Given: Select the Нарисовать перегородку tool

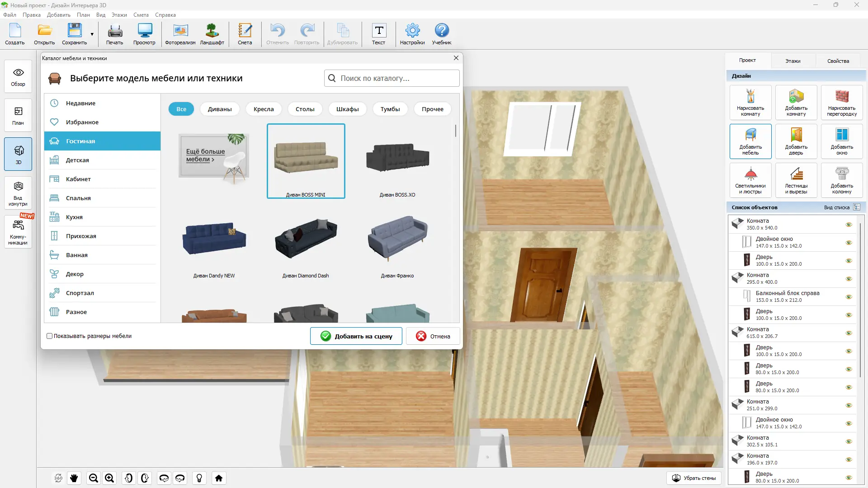Looking at the screenshot, I should 842,102.
